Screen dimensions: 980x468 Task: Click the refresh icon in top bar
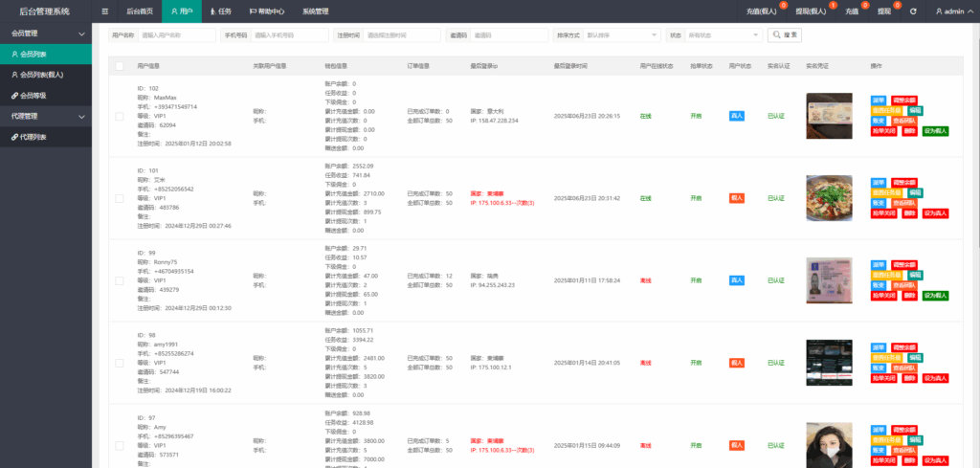pos(913,11)
